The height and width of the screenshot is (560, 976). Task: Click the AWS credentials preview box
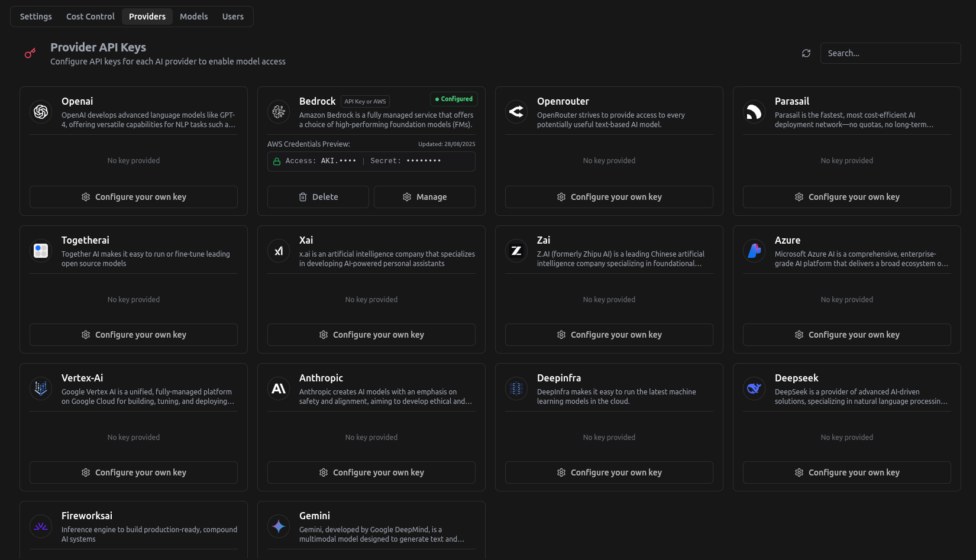pyautogui.click(x=371, y=161)
